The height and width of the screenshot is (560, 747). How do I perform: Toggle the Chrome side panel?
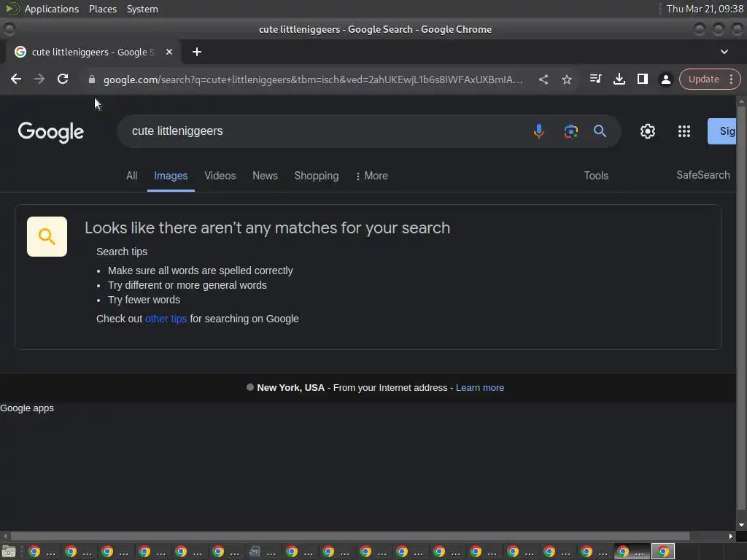coord(642,79)
